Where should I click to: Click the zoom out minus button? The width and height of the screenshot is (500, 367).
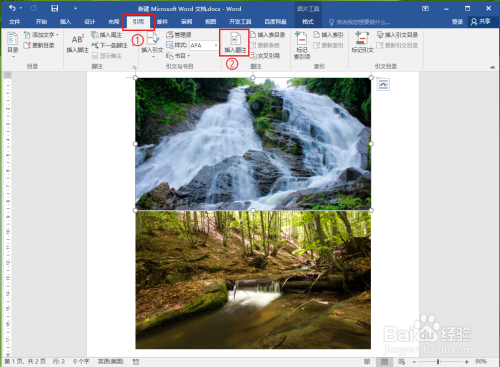point(414,362)
